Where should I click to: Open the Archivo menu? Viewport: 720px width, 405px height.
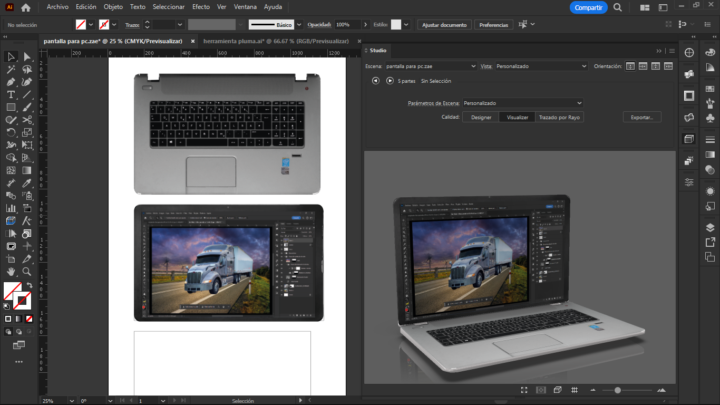pos(57,7)
